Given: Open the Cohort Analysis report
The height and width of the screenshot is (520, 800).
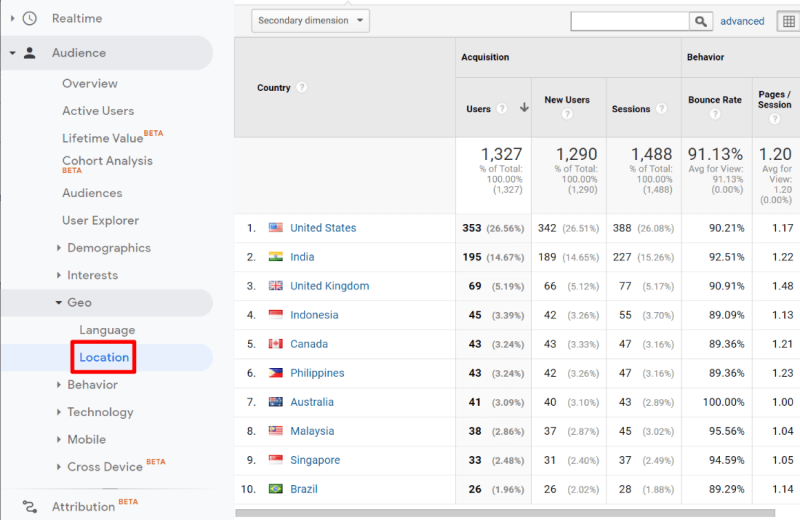Looking at the screenshot, I should [107, 161].
